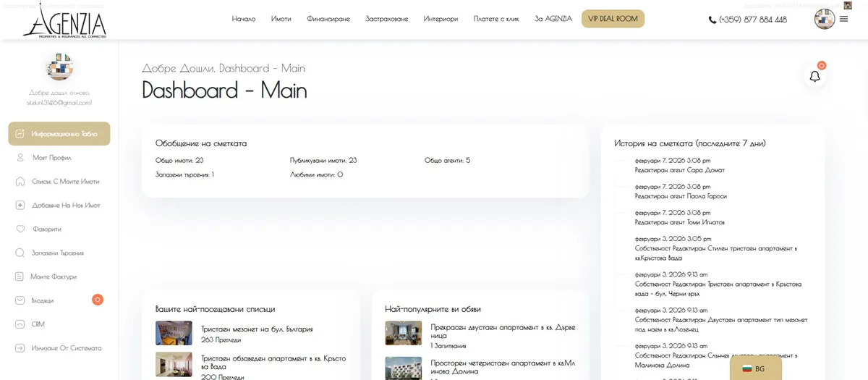
Task: Open the Имоти navigation menu
Action: pyautogui.click(x=281, y=19)
